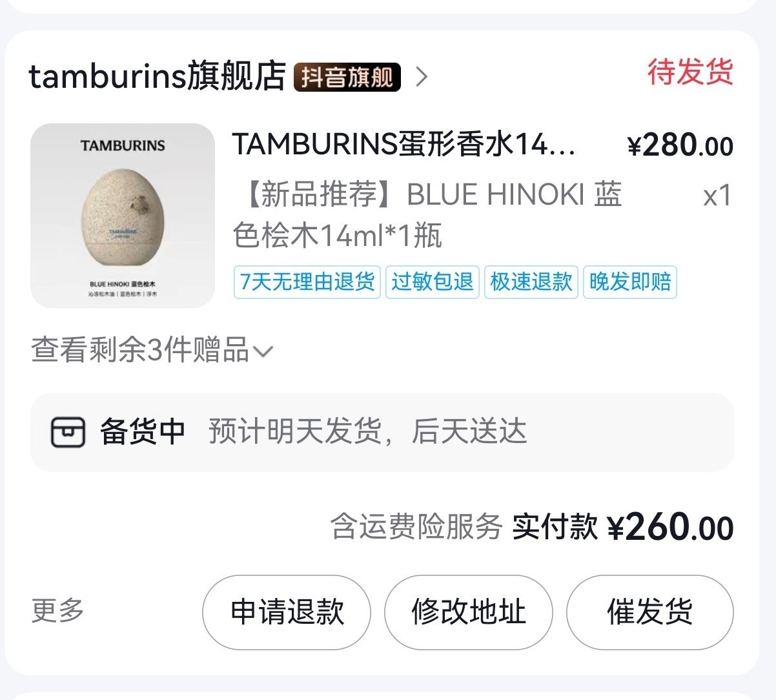Open the 更多 options menu
The width and height of the screenshot is (776, 700).
tap(58, 610)
